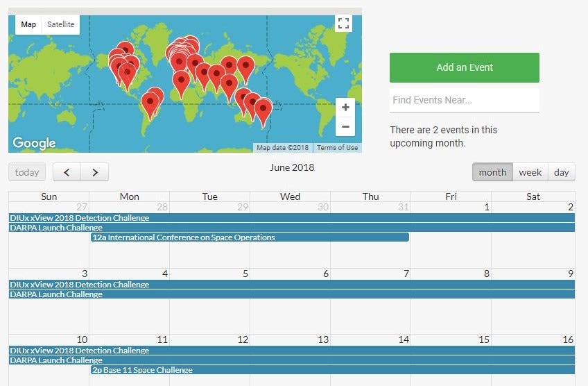Go to next month arrow
588x386 pixels.
pyautogui.click(x=95, y=172)
